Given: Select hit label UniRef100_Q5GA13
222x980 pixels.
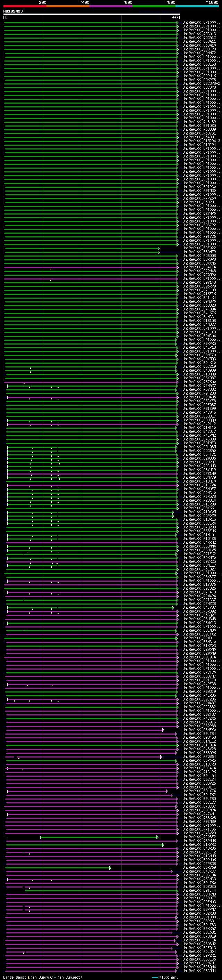Looking at the screenshot, I should (x=199, y=34).
